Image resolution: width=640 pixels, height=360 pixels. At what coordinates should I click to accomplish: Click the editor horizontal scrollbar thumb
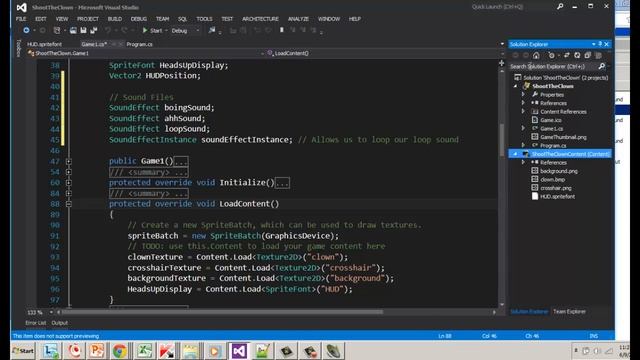[x=222, y=312]
